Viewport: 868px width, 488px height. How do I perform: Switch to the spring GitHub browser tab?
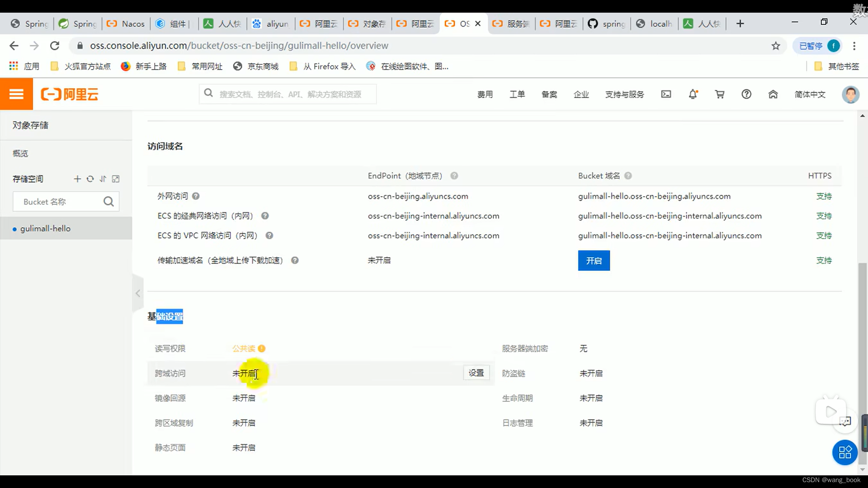coord(607,23)
